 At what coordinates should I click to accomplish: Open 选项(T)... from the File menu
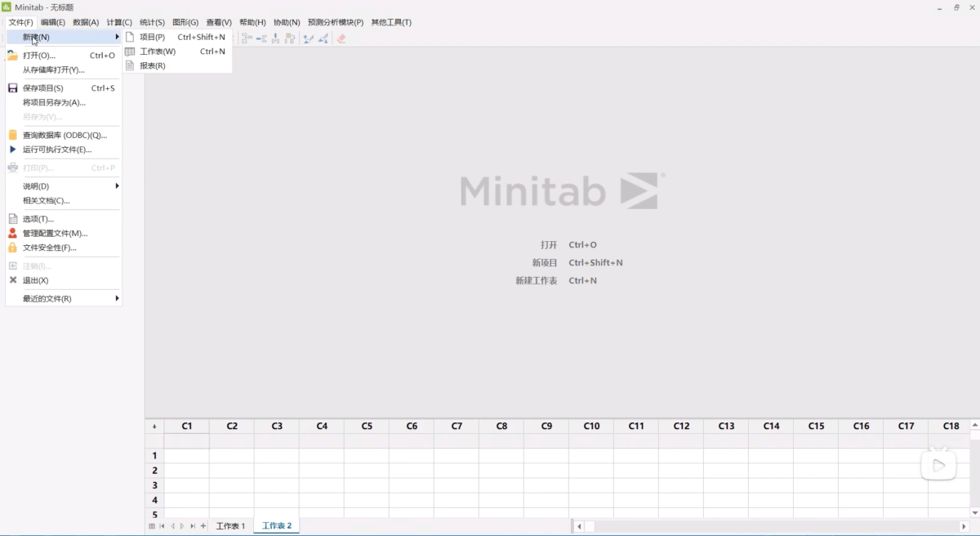point(64,219)
